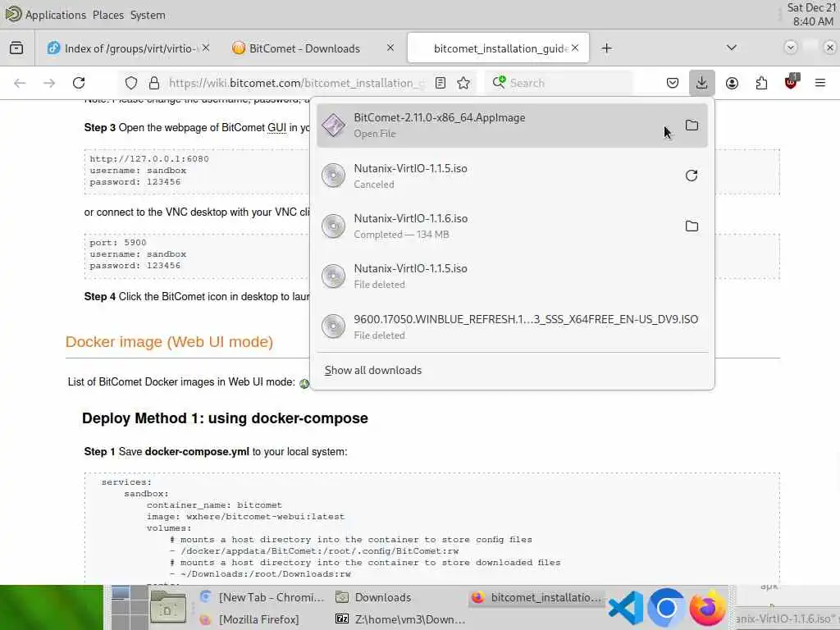
Task: Open a new tab with plus button
Action: coord(606,48)
